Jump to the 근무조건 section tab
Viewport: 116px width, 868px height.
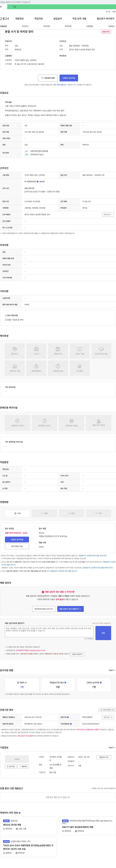pos(25,26)
